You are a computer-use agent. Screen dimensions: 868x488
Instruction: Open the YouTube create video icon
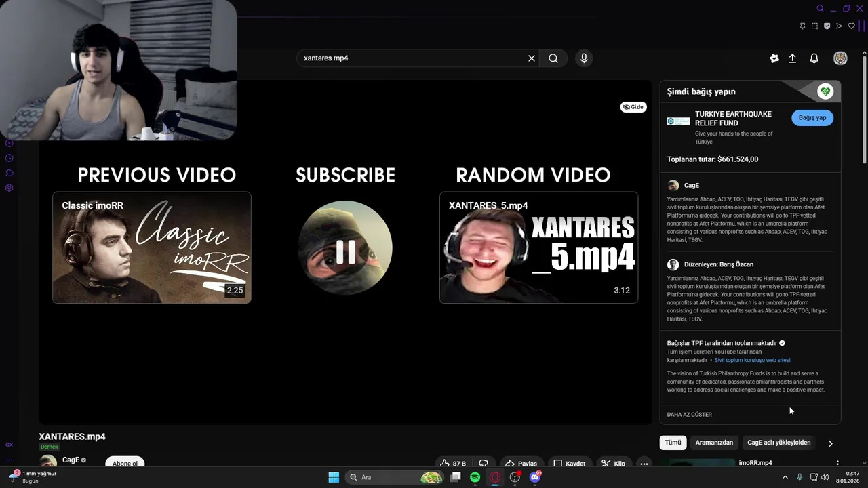[x=774, y=58]
